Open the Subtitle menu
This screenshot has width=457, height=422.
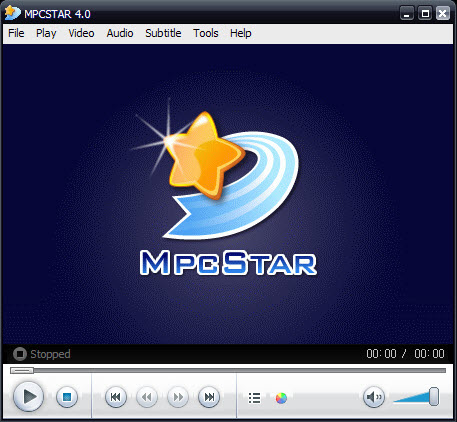click(x=163, y=33)
